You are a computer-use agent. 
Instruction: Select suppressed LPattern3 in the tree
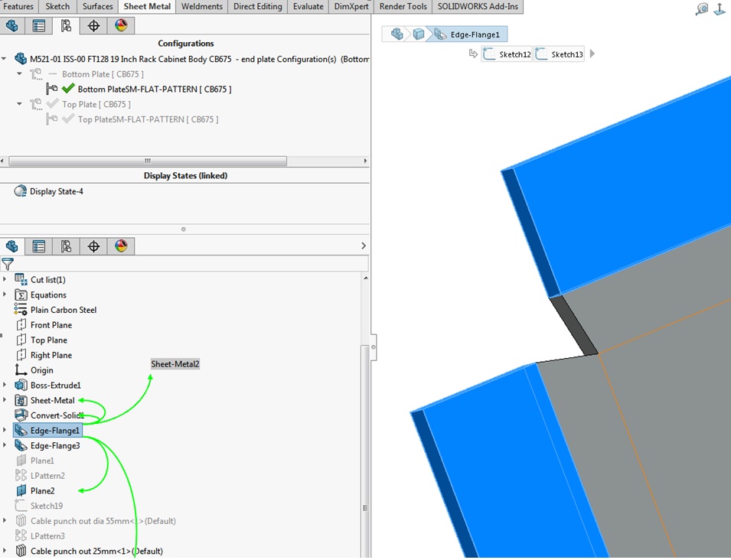pos(47,536)
